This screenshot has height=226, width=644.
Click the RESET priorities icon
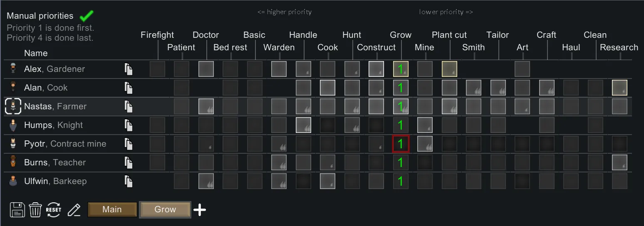[54, 210]
